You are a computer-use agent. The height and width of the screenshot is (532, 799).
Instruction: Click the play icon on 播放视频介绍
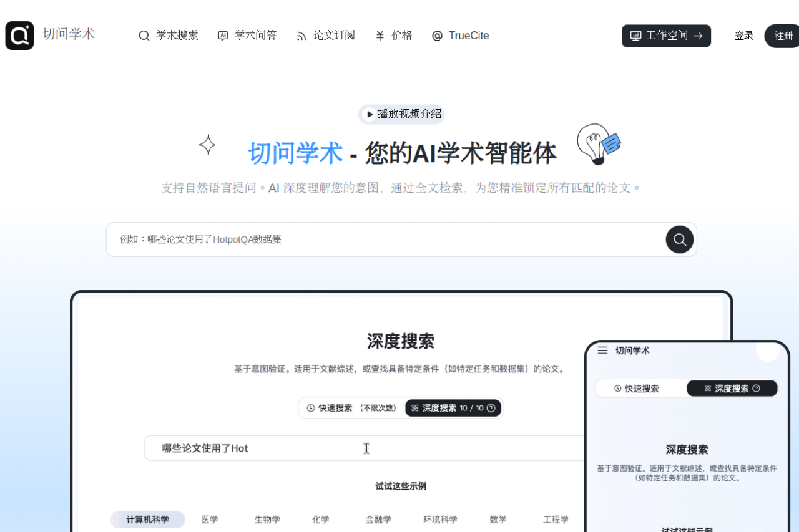[x=371, y=114]
